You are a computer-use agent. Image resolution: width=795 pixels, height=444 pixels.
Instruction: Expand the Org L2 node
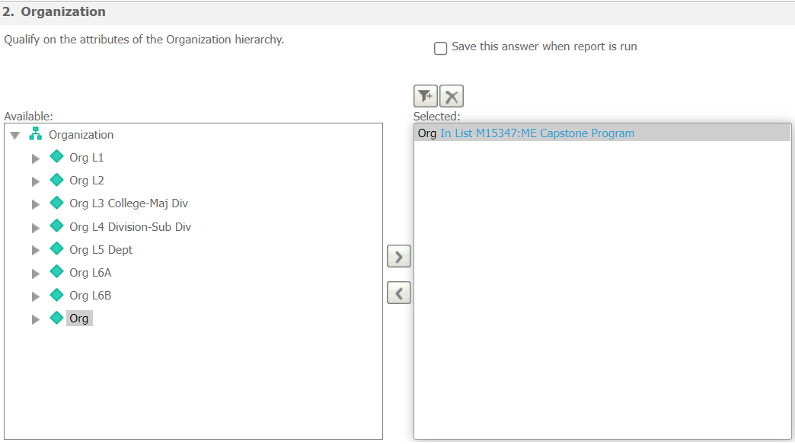(35, 181)
